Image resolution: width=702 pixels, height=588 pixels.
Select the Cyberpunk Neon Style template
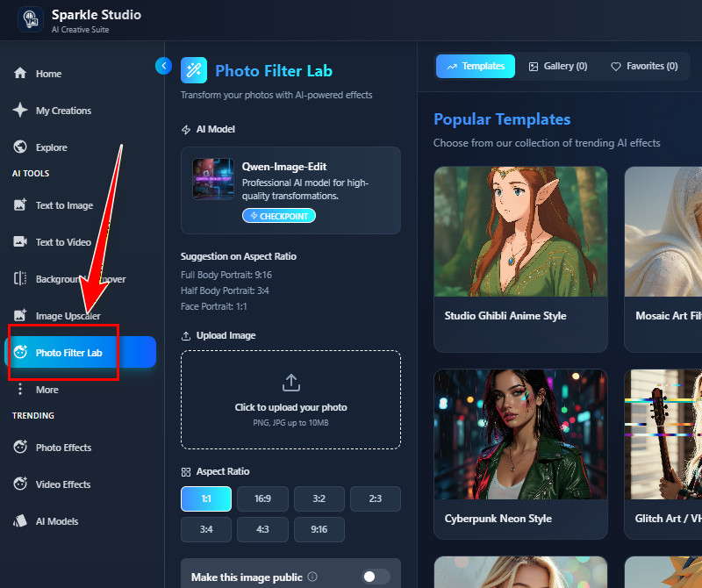tap(520, 453)
